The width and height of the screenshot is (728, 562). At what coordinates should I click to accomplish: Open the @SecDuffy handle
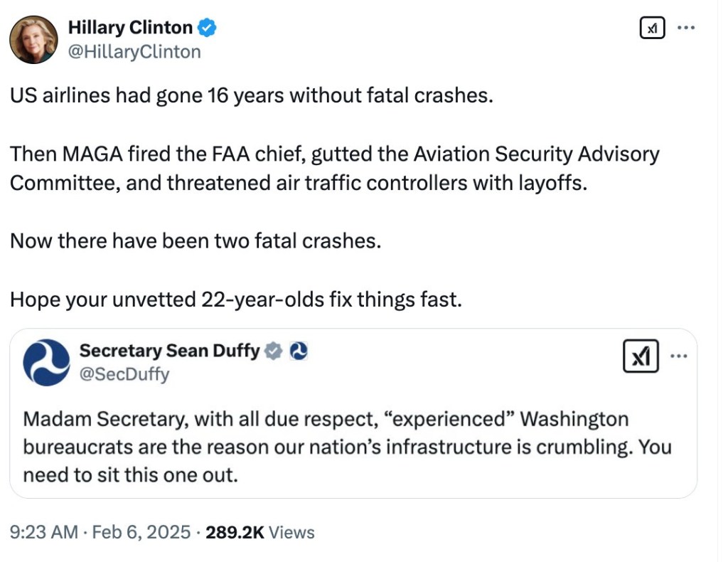pyautogui.click(x=124, y=374)
